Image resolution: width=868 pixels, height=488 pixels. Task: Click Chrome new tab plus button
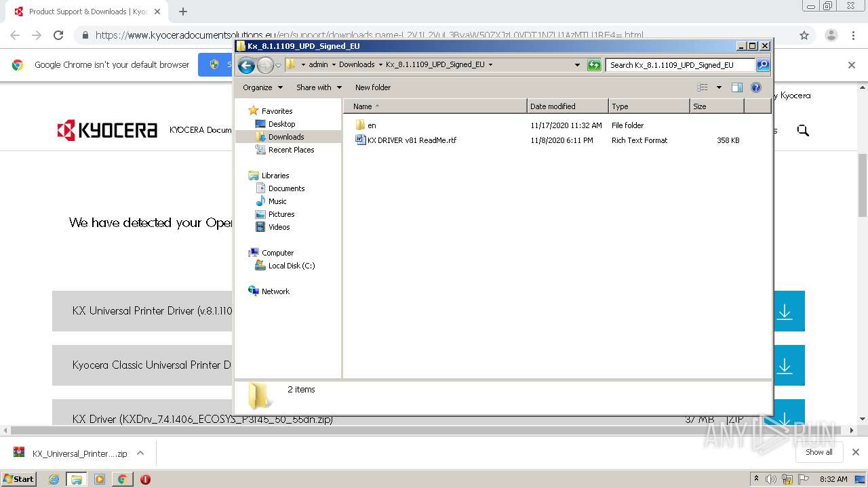click(183, 12)
